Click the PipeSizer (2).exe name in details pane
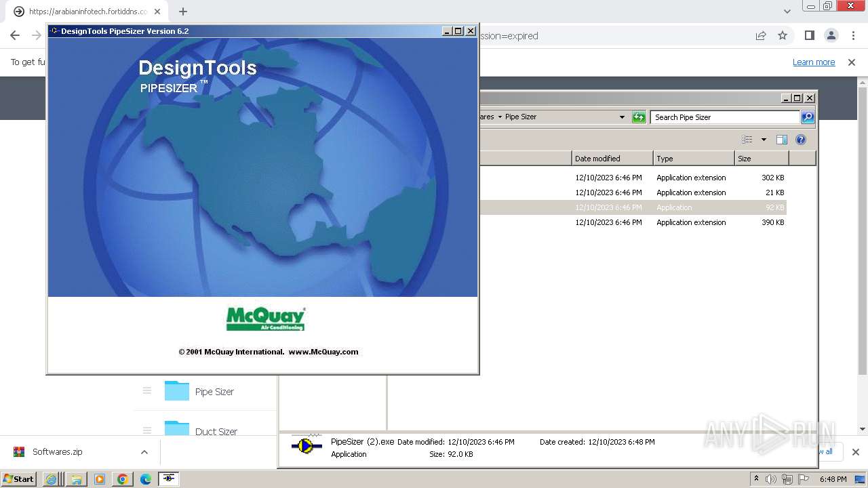Screen dimensions: 868x488 coord(362,441)
